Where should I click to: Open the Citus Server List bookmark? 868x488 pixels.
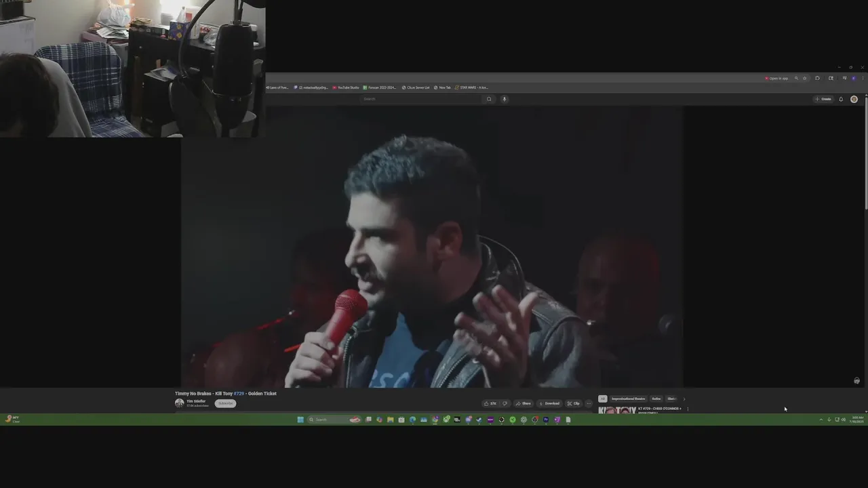coord(416,87)
